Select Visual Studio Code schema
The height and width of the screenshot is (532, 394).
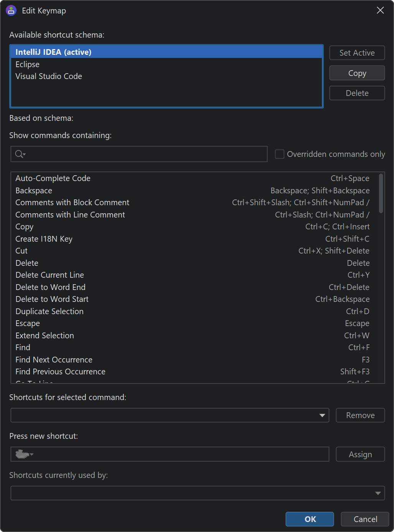pyautogui.click(x=49, y=76)
